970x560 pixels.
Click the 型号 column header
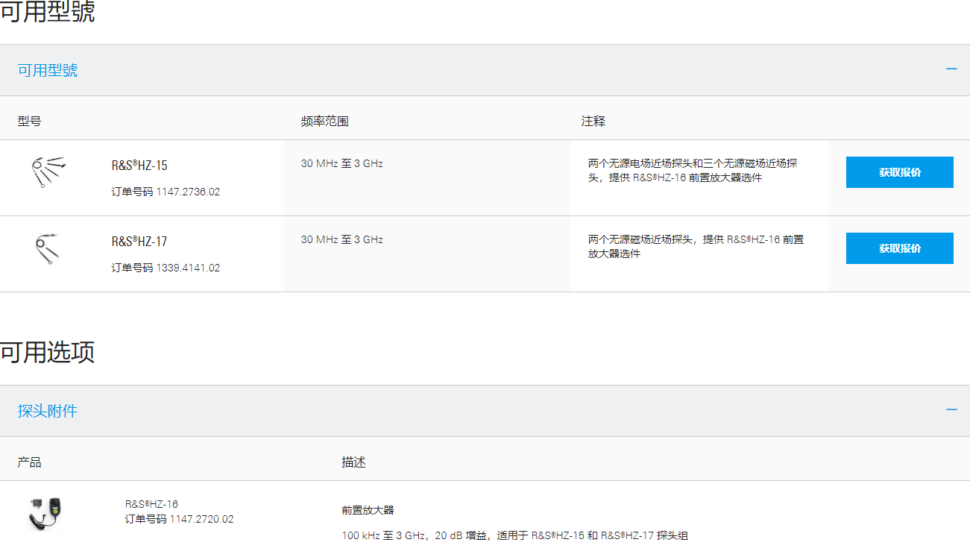click(x=30, y=121)
